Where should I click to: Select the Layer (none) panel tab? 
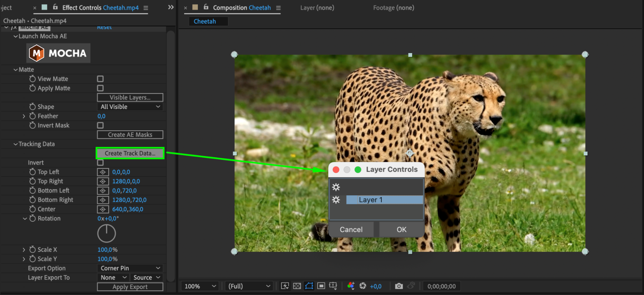[x=317, y=8]
